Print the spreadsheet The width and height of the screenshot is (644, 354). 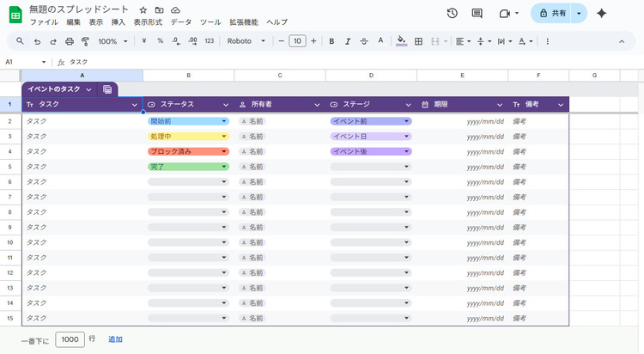point(70,41)
